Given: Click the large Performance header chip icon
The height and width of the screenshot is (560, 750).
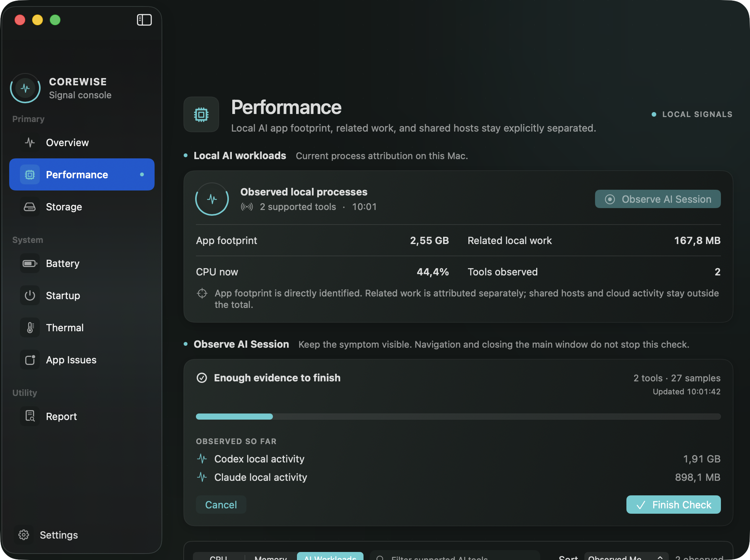Looking at the screenshot, I should (201, 114).
